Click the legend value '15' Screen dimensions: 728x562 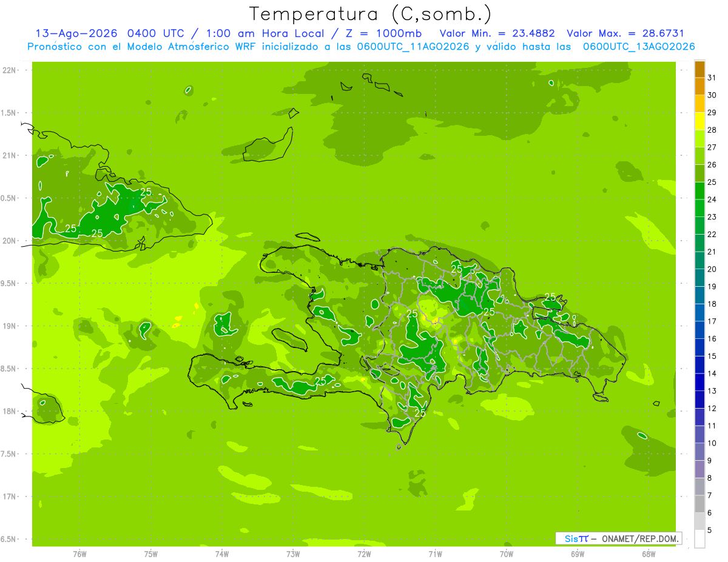(x=712, y=356)
